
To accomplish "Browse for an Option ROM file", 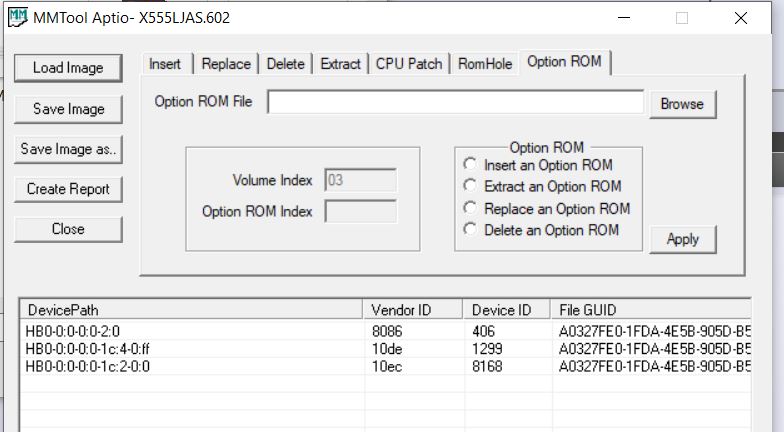I will (x=682, y=104).
